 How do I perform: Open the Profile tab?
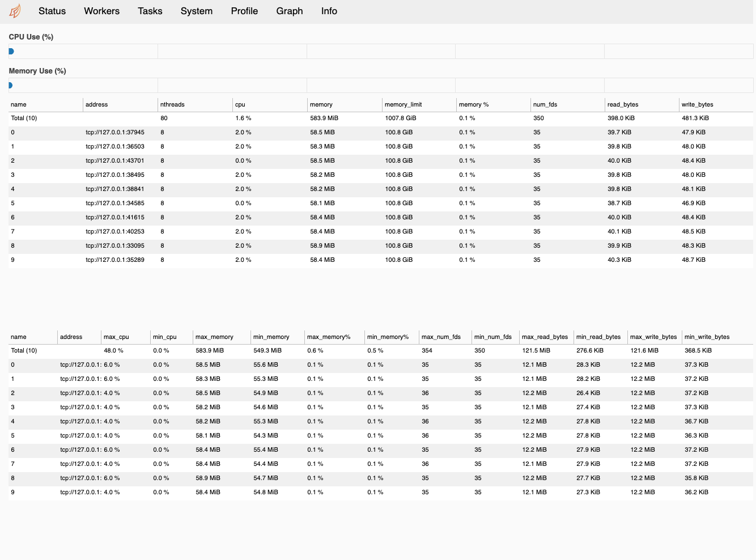point(244,11)
